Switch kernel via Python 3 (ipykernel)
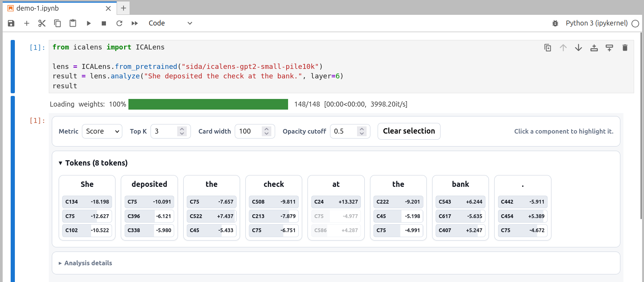Image resolution: width=644 pixels, height=282 pixels. click(596, 23)
